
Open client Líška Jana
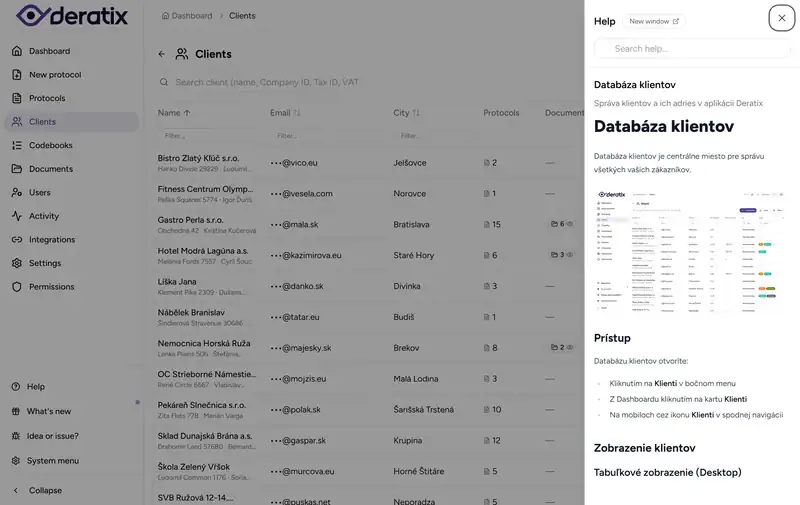177,282
